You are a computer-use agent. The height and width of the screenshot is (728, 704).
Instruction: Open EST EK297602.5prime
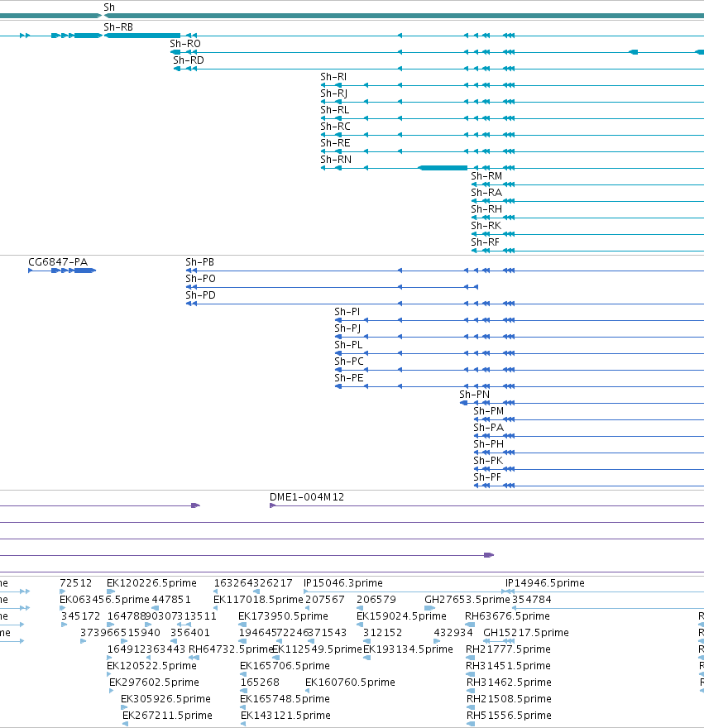[154, 682]
